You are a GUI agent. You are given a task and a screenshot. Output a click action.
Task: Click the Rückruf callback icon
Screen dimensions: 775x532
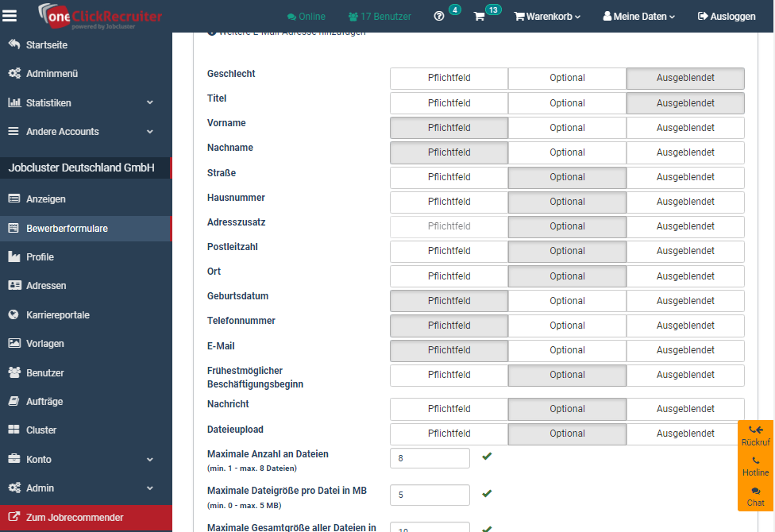(x=754, y=435)
